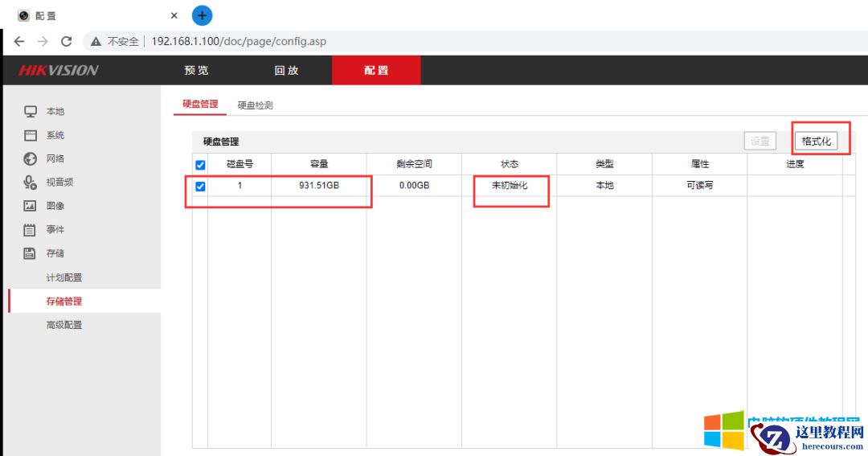Collapse the 存储 sidebar section
This screenshot has width=868, height=456.
click(x=55, y=253)
